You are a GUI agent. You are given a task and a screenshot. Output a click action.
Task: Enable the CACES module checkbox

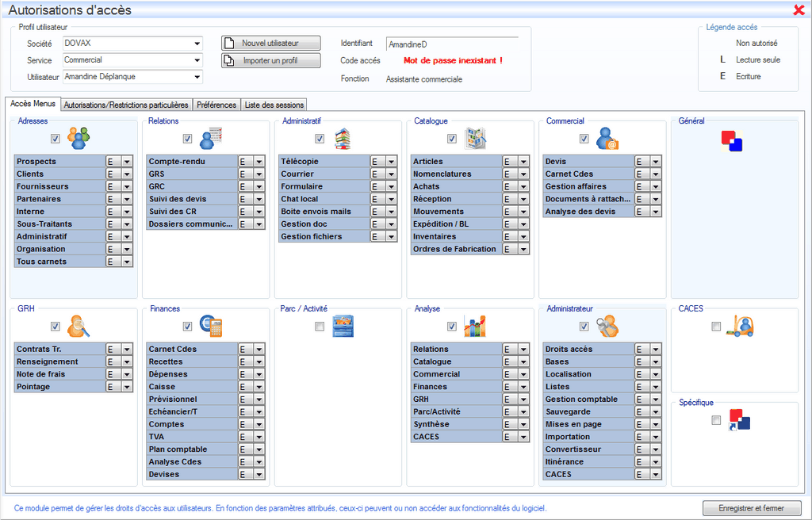pyautogui.click(x=716, y=327)
